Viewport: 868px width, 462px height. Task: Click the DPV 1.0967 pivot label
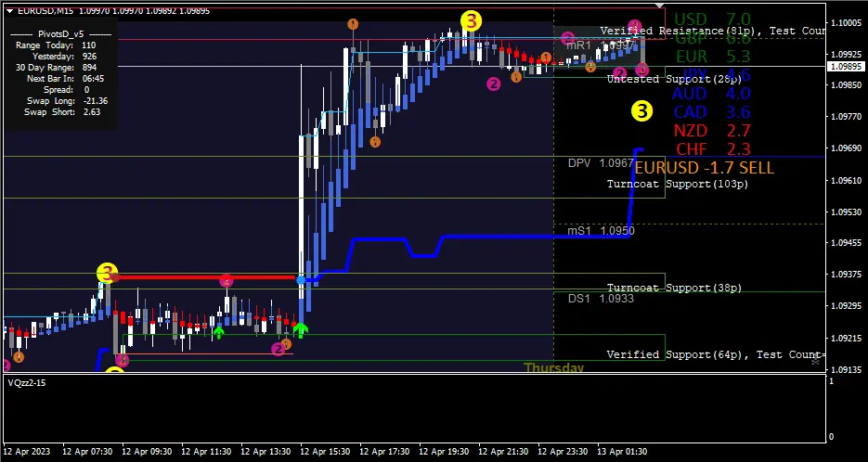601,163
